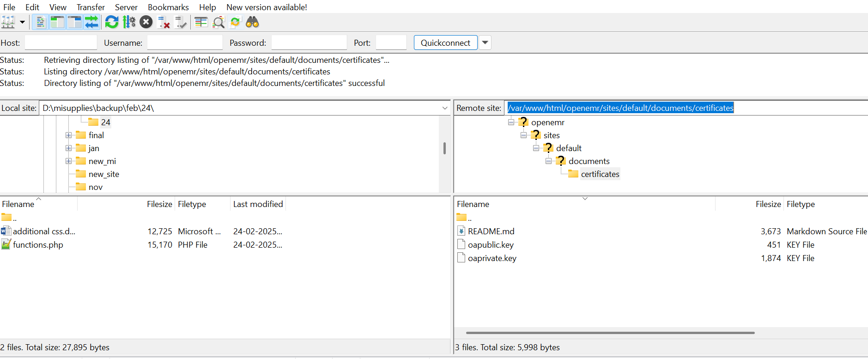Toggle transfer queue display

click(x=91, y=22)
